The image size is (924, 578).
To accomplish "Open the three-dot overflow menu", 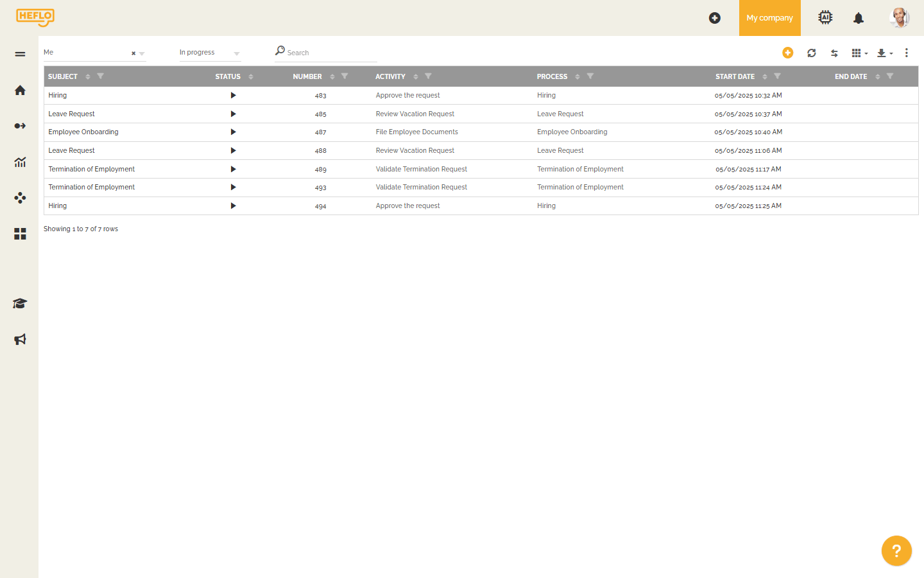I will pyautogui.click(x=907, y=53).
